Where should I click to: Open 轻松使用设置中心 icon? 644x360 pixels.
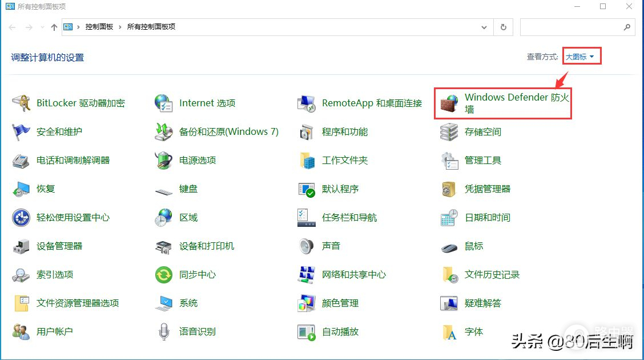tap(21, 217)
